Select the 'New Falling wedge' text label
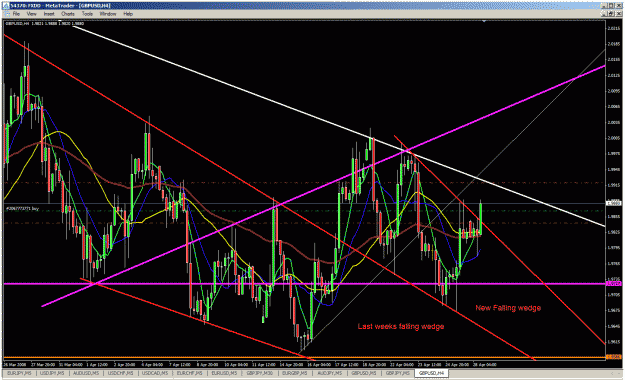625x380 pixels. click(508, 308)
